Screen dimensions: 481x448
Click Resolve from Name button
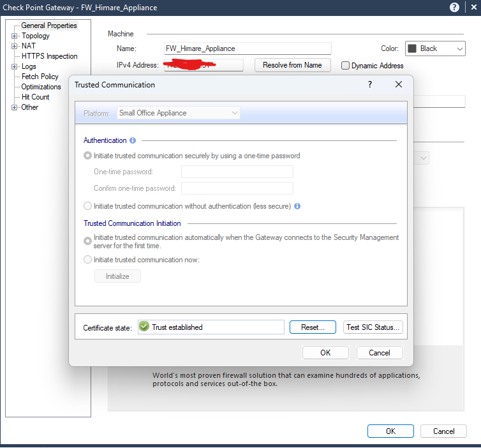(x=292, y=65)
